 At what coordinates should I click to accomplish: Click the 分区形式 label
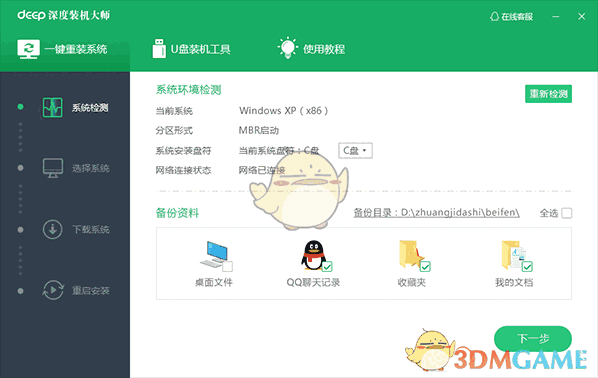[174, 130]
